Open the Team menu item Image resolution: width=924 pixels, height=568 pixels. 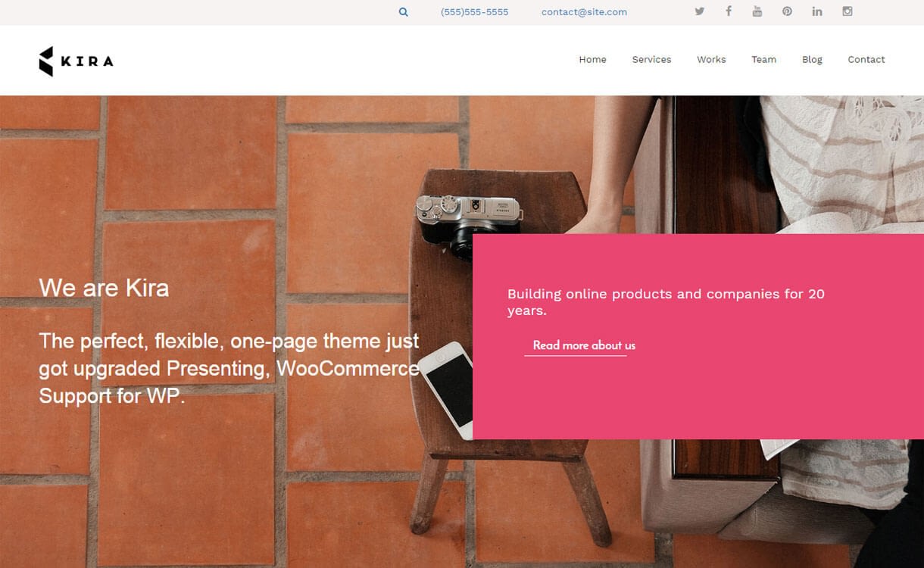coord(764,60)
